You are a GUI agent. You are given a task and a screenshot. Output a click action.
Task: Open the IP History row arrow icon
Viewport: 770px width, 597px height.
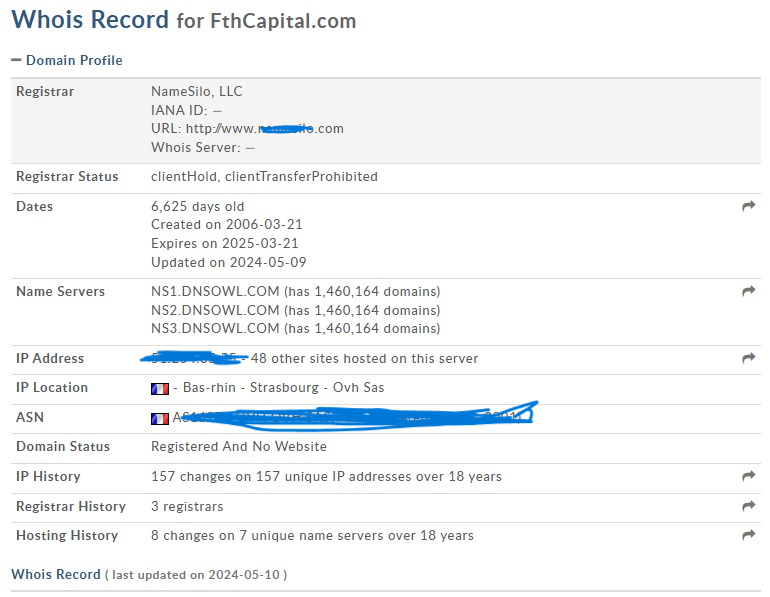tap(748, 476)
